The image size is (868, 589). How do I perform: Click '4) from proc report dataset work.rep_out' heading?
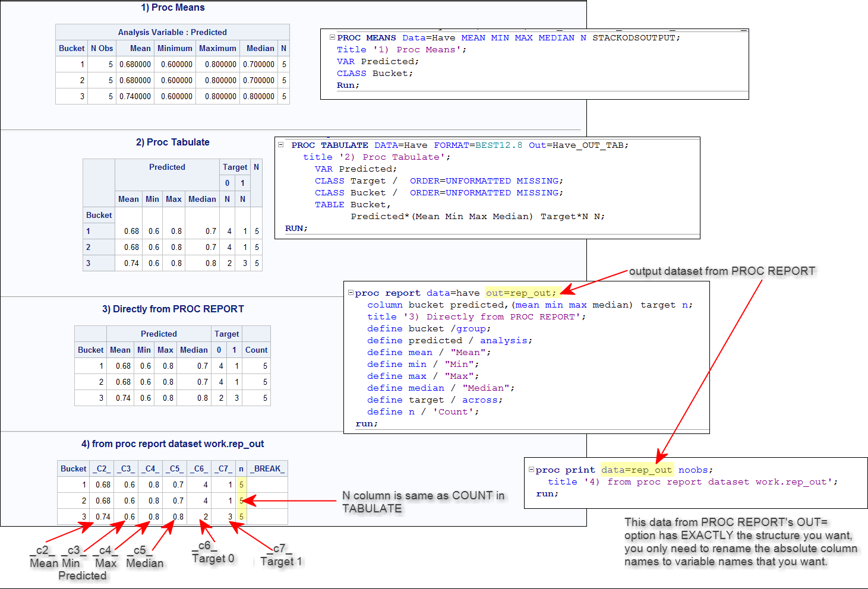[x=173, y=444]
